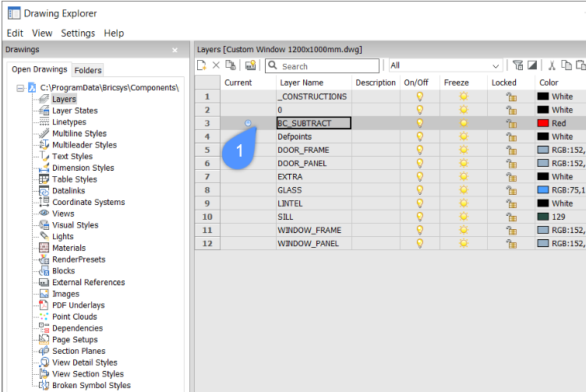The width and height of the screenshot is (586, 392).
Task: Click the New layer toolbar icon
Action: [x=202, y=66]
